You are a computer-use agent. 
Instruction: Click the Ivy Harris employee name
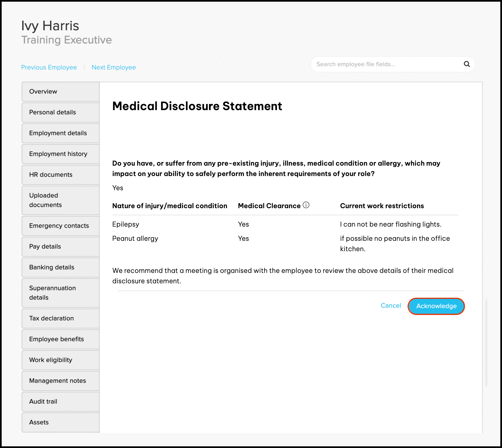[x=50, y=26]
